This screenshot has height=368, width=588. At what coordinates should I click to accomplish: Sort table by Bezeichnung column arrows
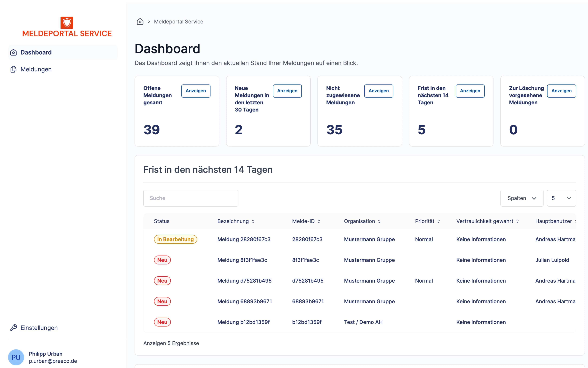point(253,221)
